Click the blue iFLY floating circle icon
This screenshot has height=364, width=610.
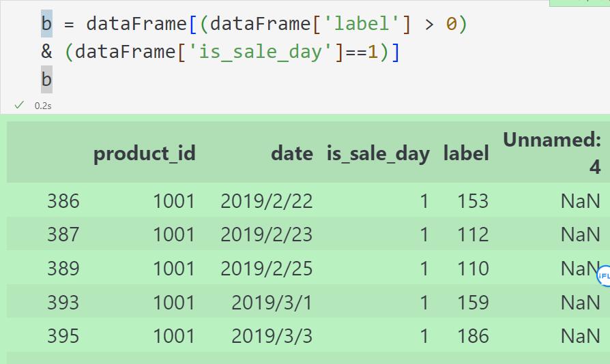click(x=604, y=276)
